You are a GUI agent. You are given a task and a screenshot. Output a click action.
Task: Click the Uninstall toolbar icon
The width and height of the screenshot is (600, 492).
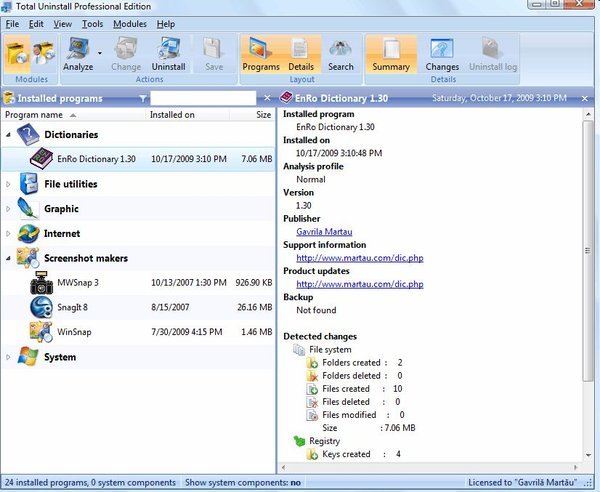tap(169, 52)
